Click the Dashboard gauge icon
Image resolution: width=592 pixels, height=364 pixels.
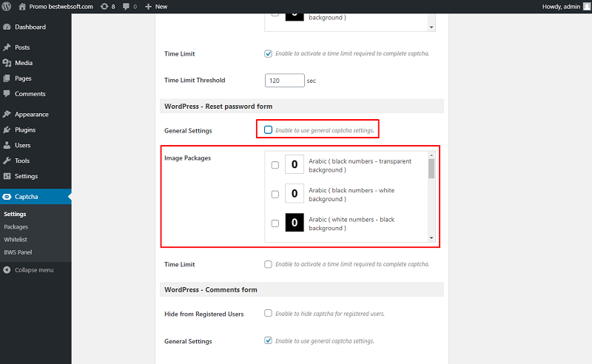pyautogui.click(x=7, y=27)
